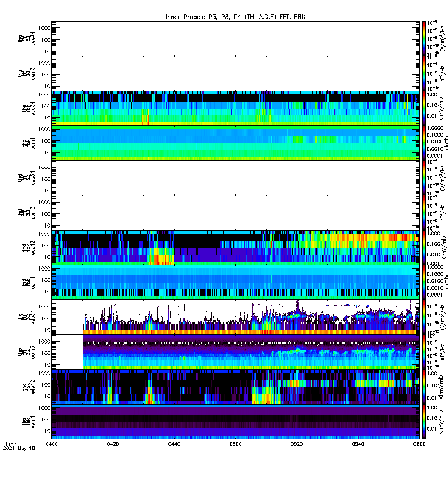Screen dimensions: 448x478
Task: Click the 'tha fbk scm1' panel label
Action: click(x=29, y=143)
